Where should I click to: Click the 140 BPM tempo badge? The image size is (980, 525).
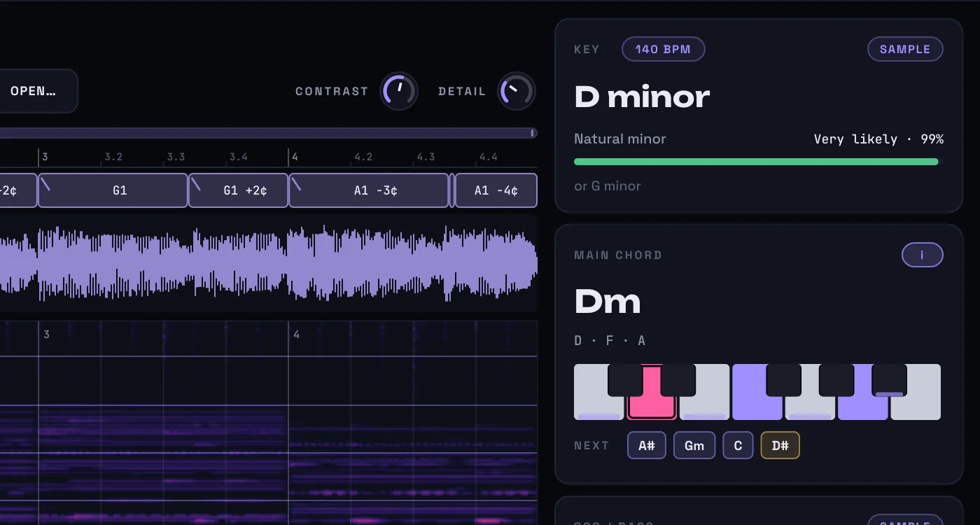pos(663,49)
